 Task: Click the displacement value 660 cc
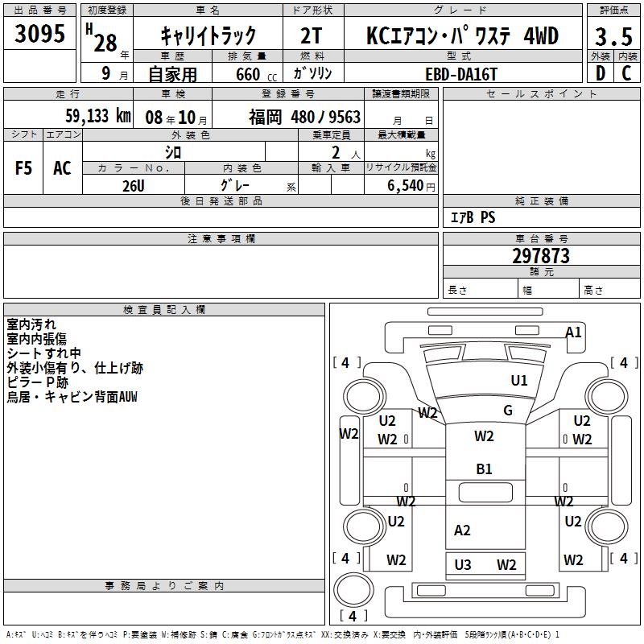pos(256,75)
